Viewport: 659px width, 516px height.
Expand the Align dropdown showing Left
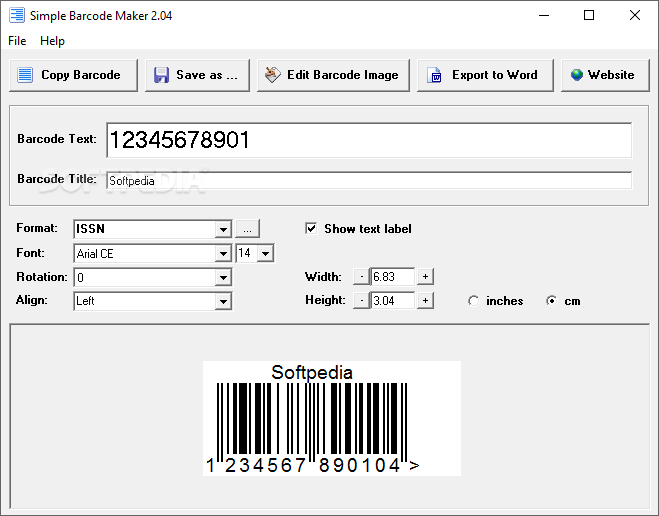coord(223,301)
